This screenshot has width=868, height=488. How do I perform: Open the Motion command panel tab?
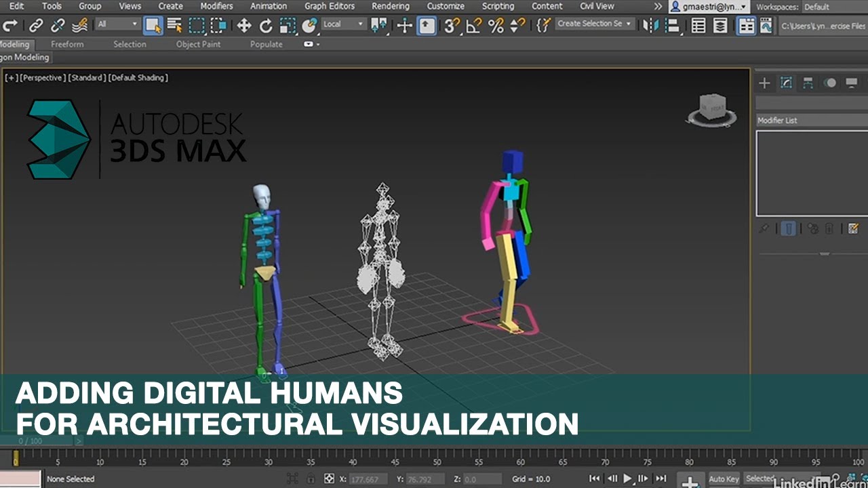point(830,83)
